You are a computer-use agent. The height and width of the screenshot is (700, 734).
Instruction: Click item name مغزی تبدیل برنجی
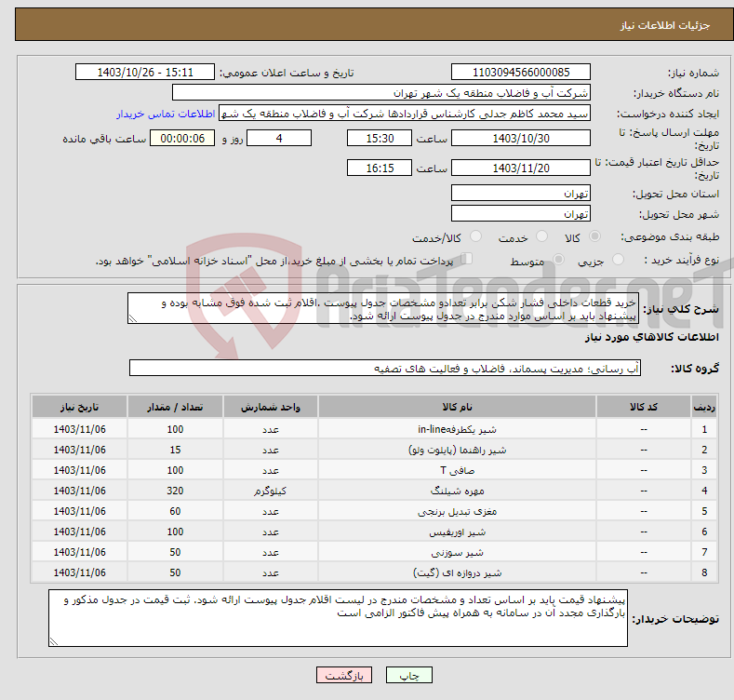tap(457, 511)
